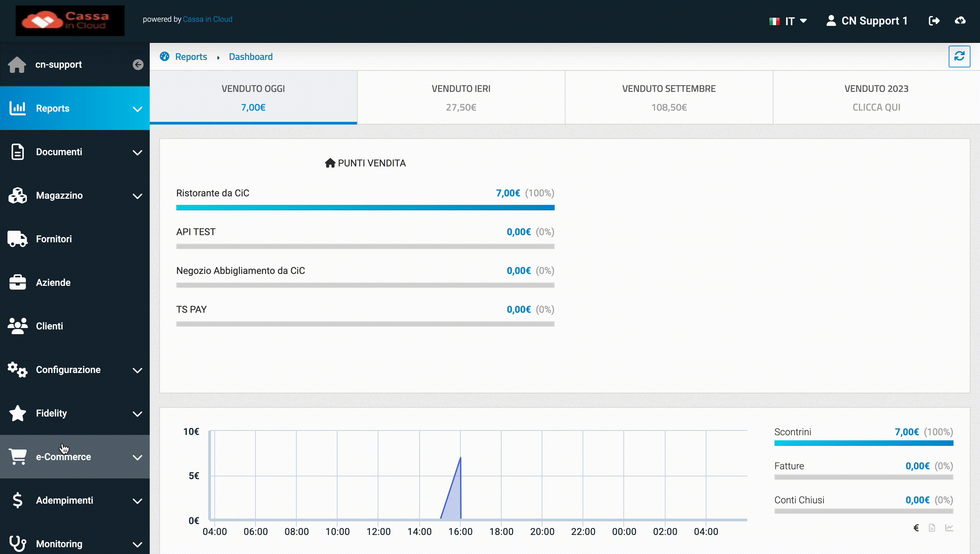Click the e-Commerce cart icon
Screen dimensions: 980x554
17,457
